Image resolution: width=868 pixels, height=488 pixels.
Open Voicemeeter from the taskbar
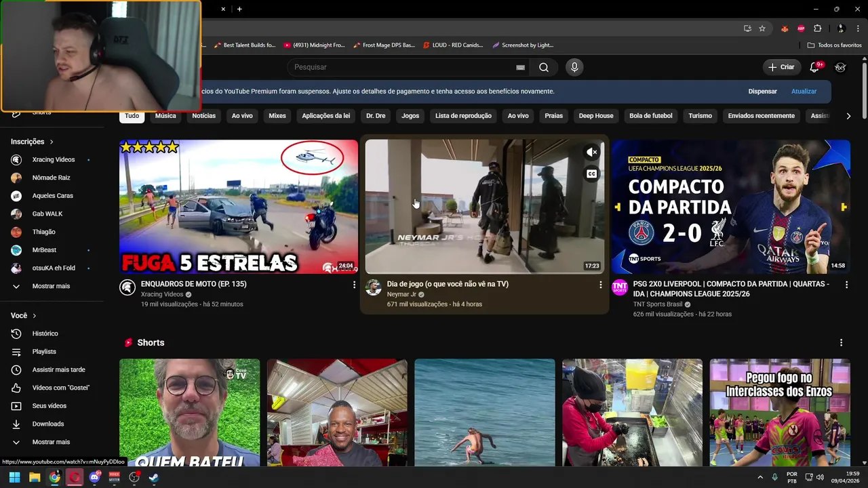pyautogui.click(x=114, y=477)
